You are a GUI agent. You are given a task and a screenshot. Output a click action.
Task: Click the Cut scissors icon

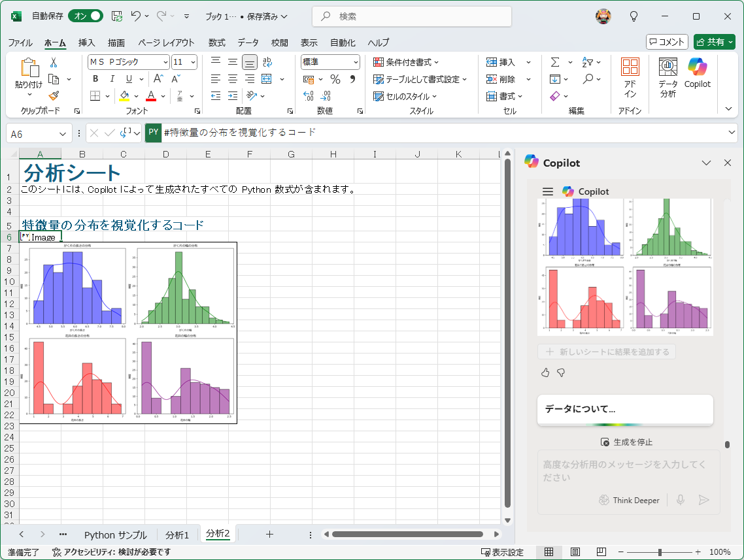[54, 62]
